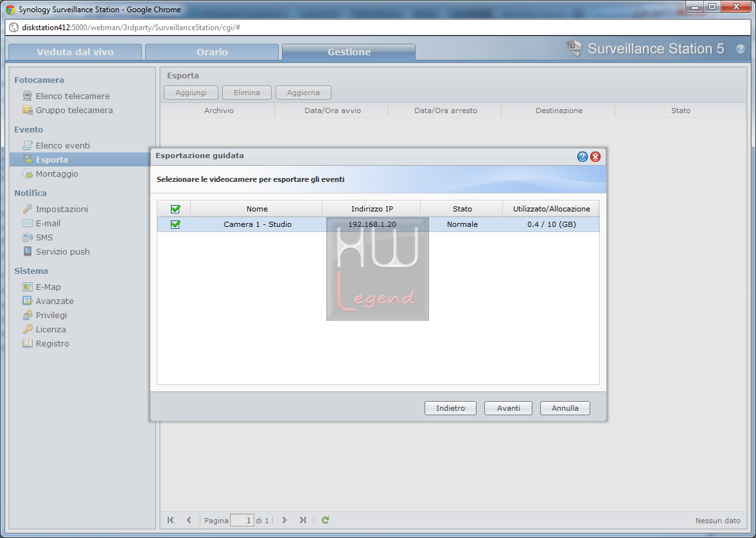Click the Montaggio icon
756x538 pixels.
(28, 174)
